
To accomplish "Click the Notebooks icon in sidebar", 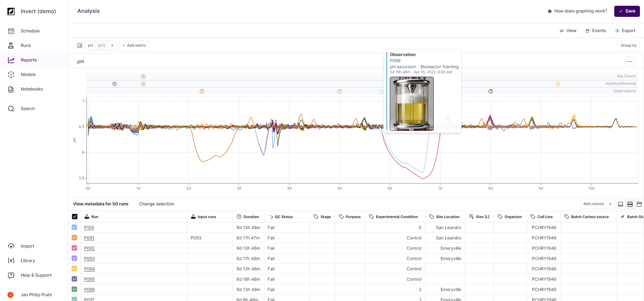I will 11,89.
